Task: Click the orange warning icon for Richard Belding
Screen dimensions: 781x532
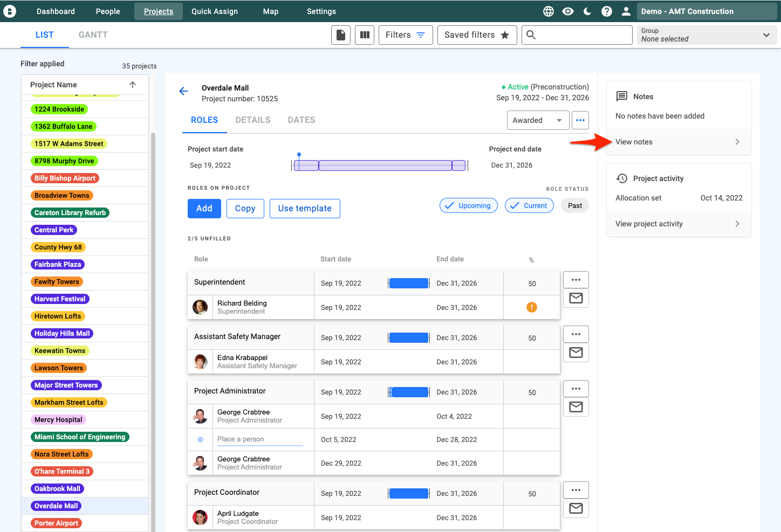Action: (531, 307)
